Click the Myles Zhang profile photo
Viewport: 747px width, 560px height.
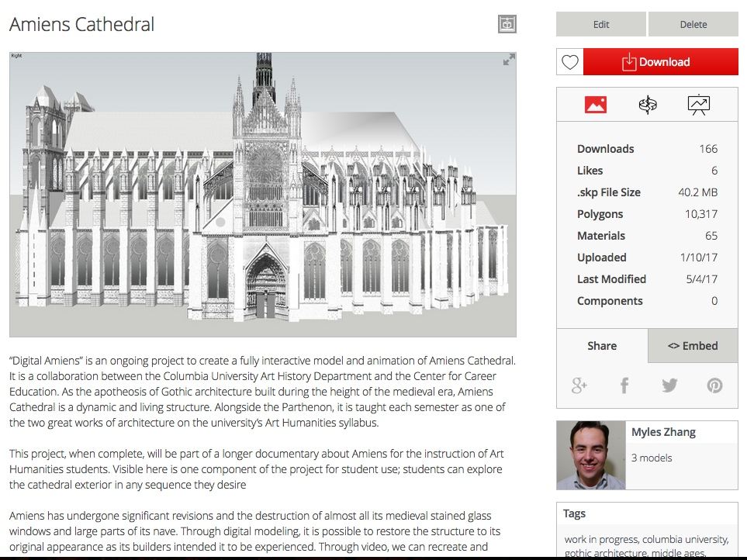(x=590, y=455)
